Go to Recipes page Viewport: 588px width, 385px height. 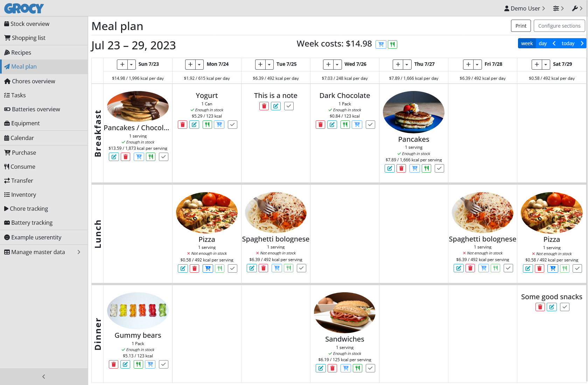point(21,52)
